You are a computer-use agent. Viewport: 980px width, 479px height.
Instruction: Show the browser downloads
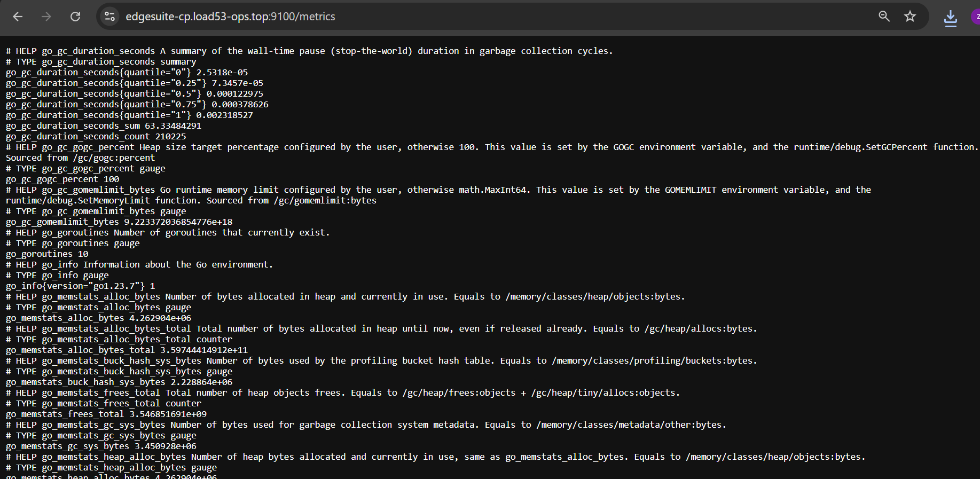click(x=951, y=18)
